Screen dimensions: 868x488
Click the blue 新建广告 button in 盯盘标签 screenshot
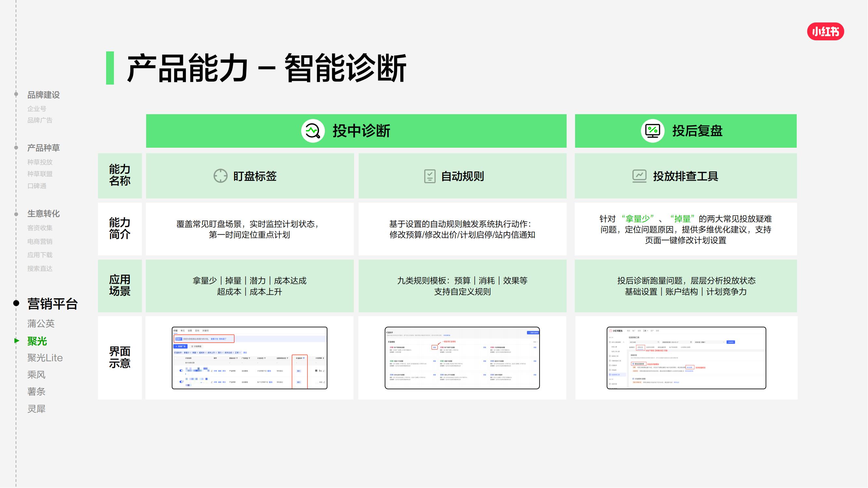coord(181,346)
